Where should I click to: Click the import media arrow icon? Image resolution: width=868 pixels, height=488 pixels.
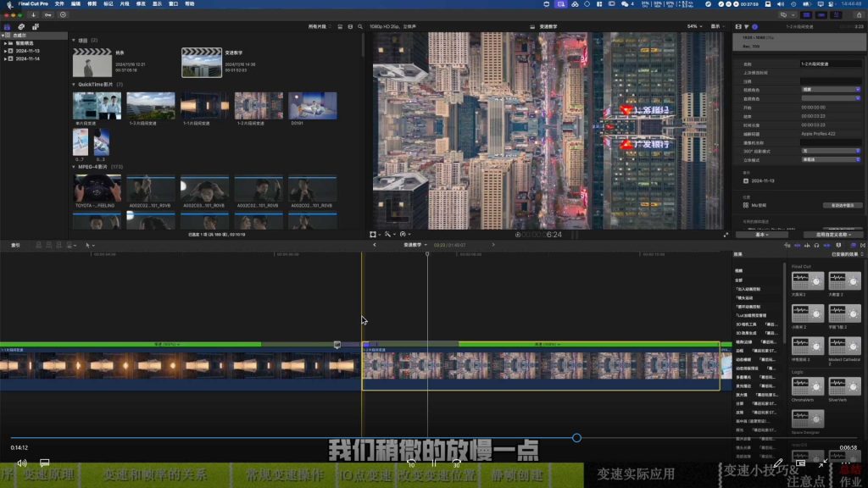[x=33, y=15]
